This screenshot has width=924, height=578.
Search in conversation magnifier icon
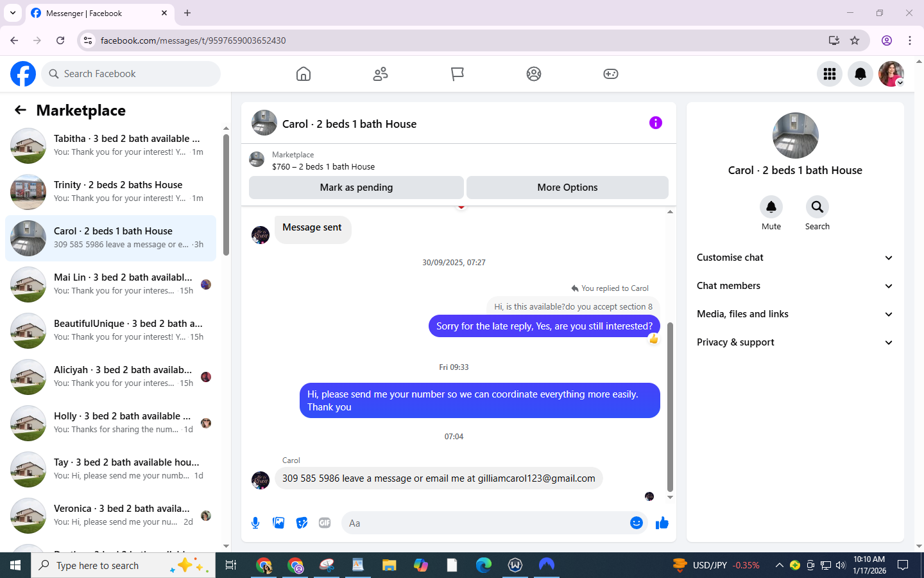pyautogui.click(x=817, y=207)
